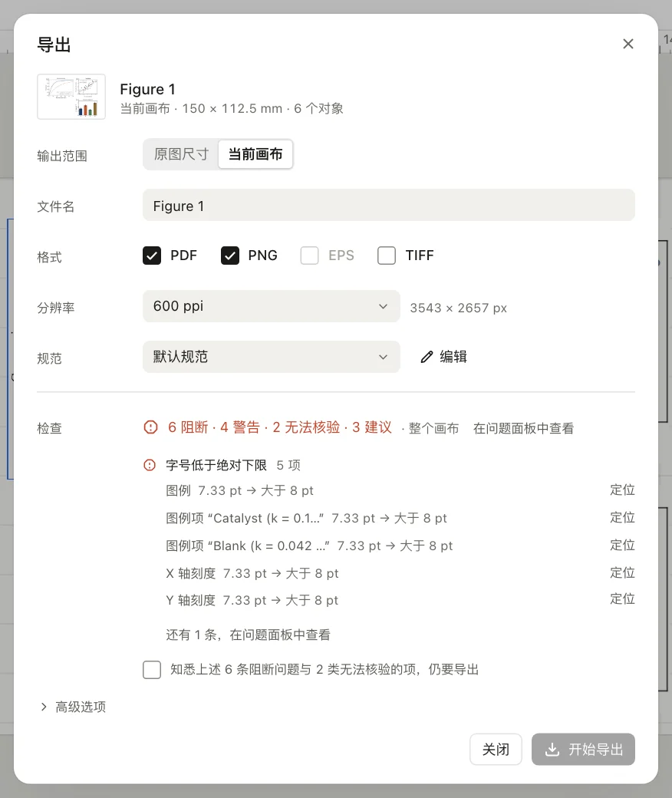Image resolution: width=672 pixels, height=798 pixels.
Task: Check the 知悉上述 6 条阻断问题 acknowledgment box
Action: 152,670
